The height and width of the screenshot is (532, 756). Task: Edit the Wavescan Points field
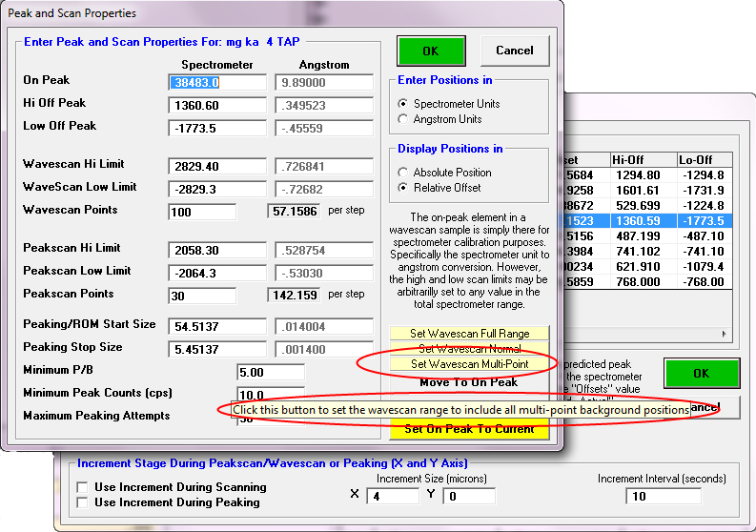216,211
